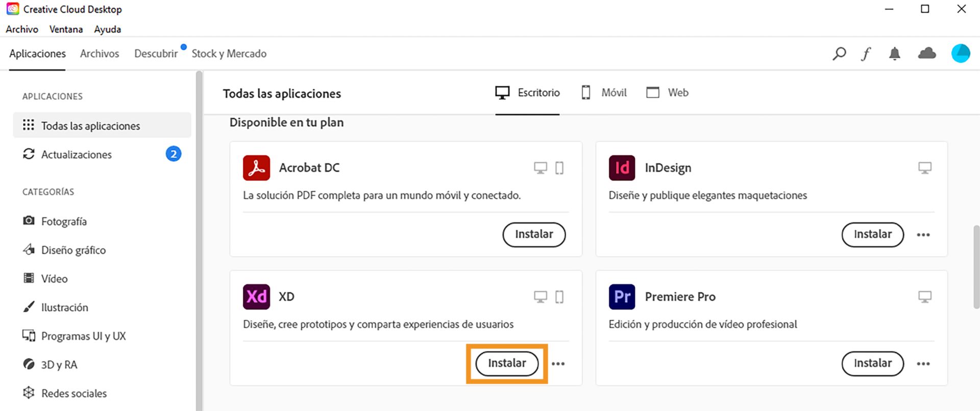This screenshot has width=980, height=411.
Task: Click the sidebar vertical scrollbar
Action: point(199,240)
